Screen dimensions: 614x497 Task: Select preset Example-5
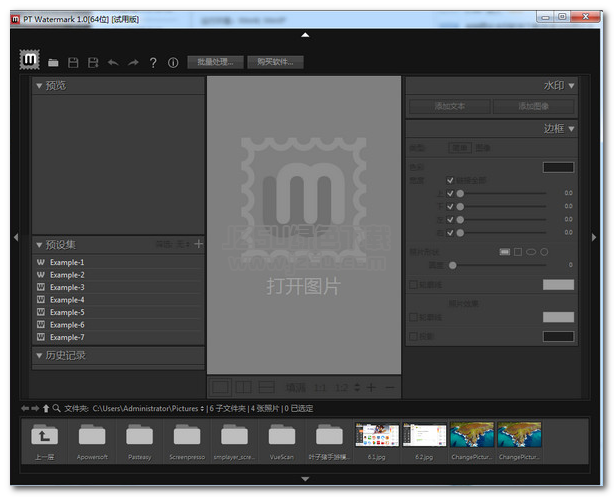[x=117, y=312]
